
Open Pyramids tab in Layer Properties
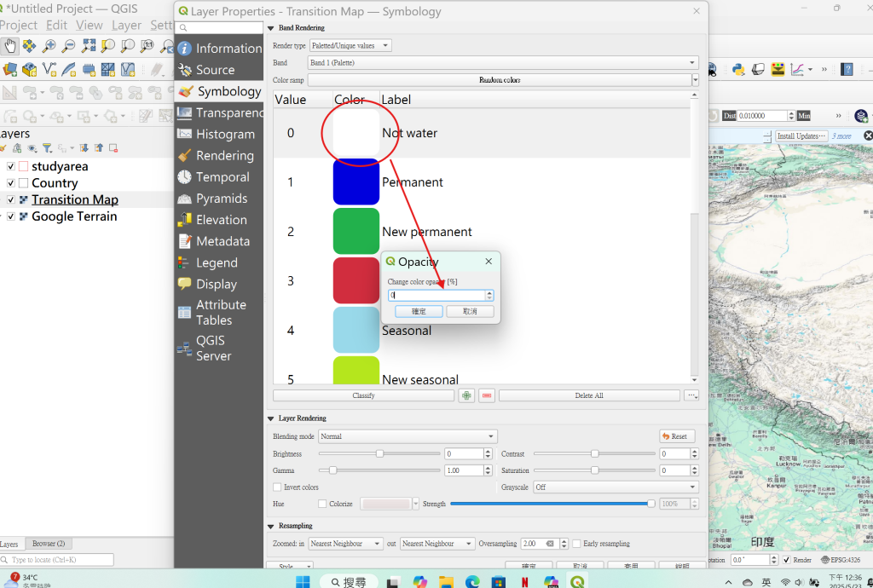point(219,199)
